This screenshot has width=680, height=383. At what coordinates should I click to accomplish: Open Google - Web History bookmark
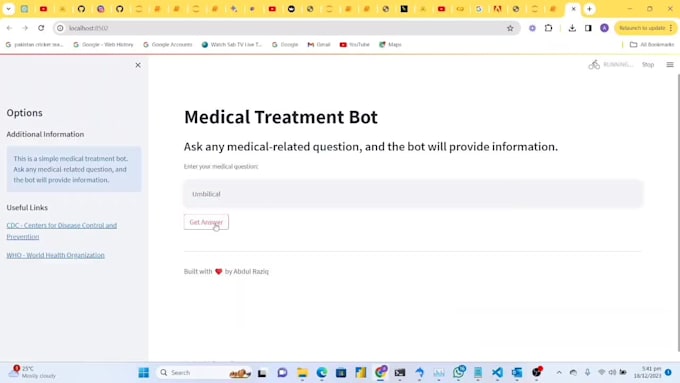[103, 44]
